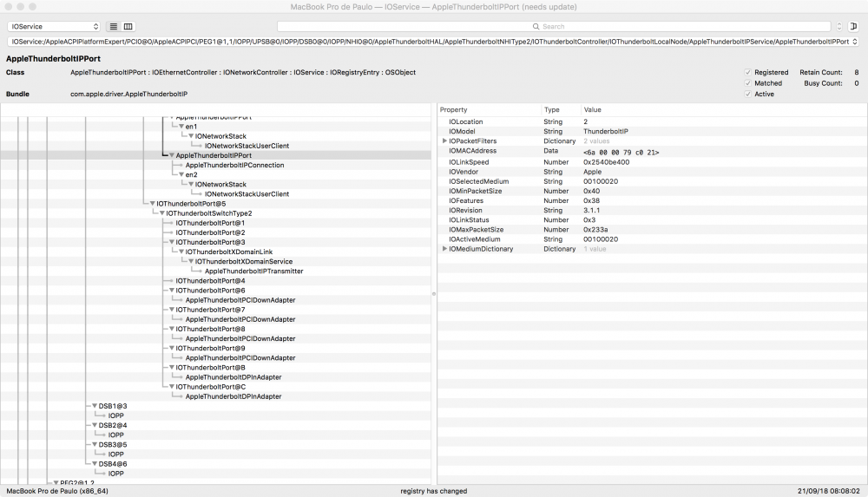Collapse the DSB1@3 node
The height and width of the screenshot is (497, 868).
pyautogui.click(x=95, y=406)
